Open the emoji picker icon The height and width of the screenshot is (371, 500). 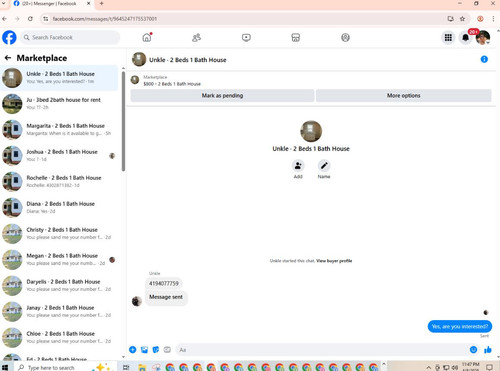[x=473, y=350]
